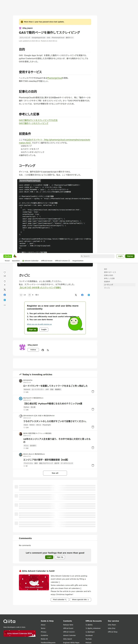Open the official test site link

click(x=54, y=141)
